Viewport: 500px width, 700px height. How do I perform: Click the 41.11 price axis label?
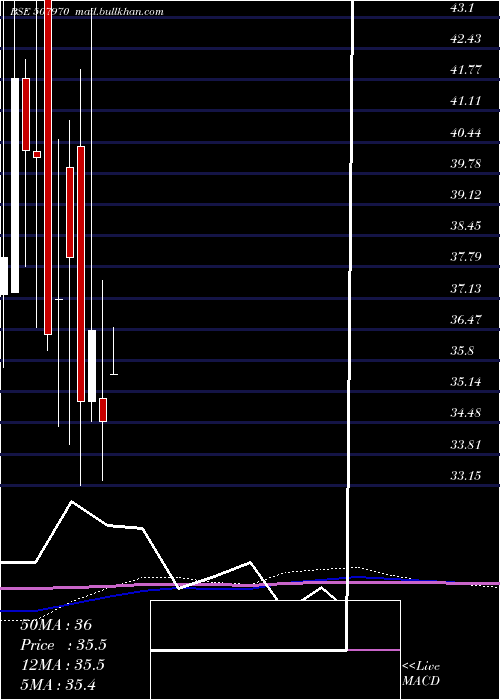point(466,101)
